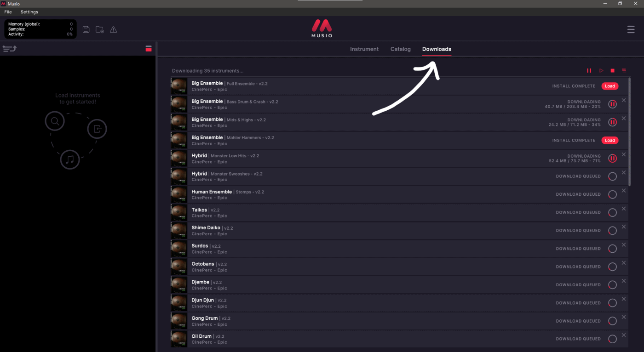Click the queued circle for Monster Swooshes

click(612, 176)
